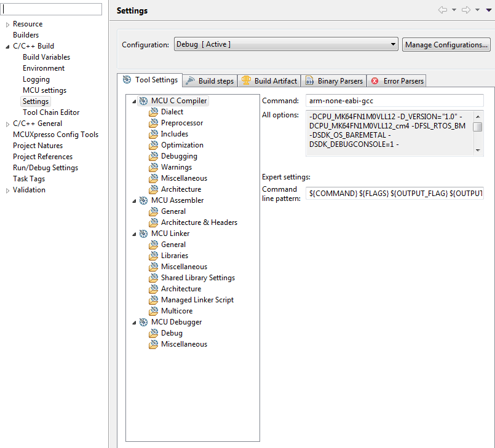
Task: Select Project References
Action: coord(42,157)
